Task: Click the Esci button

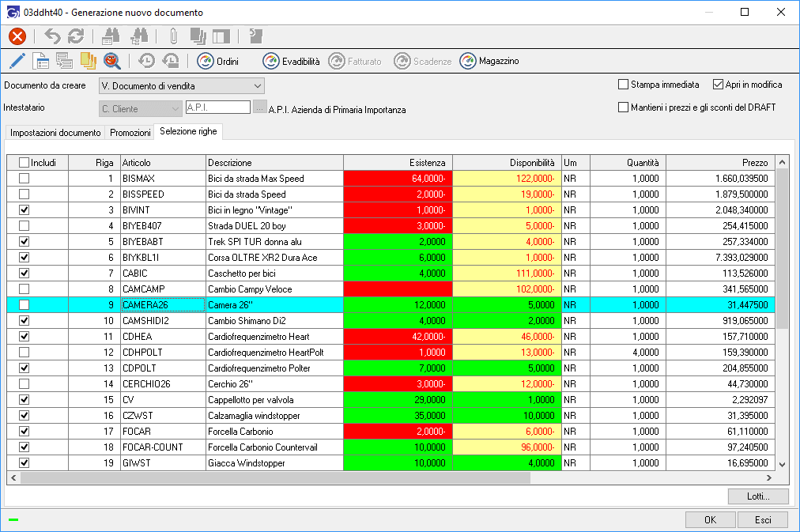Action: coord(764,520)
